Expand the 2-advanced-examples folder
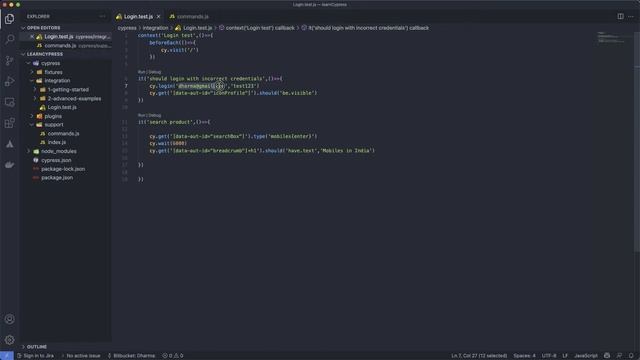The height and width of the screenshot is (360, 640). 74,99
